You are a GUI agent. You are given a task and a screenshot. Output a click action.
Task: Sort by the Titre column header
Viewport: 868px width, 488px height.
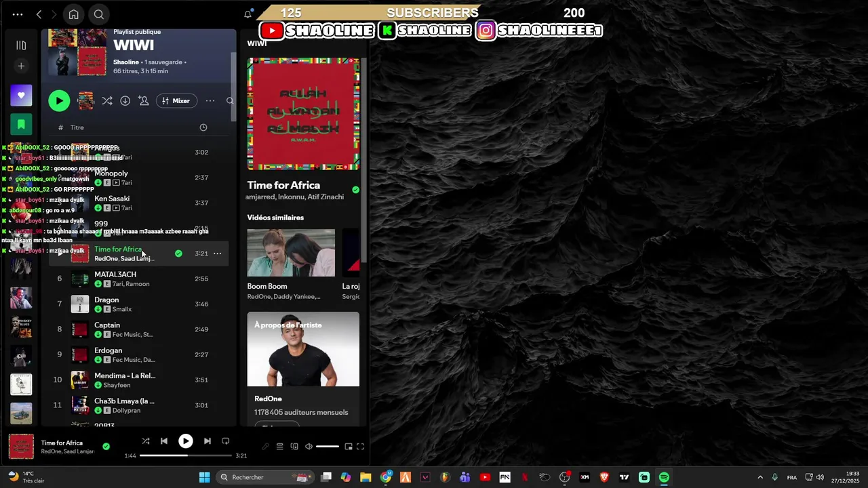coord(77,127)
